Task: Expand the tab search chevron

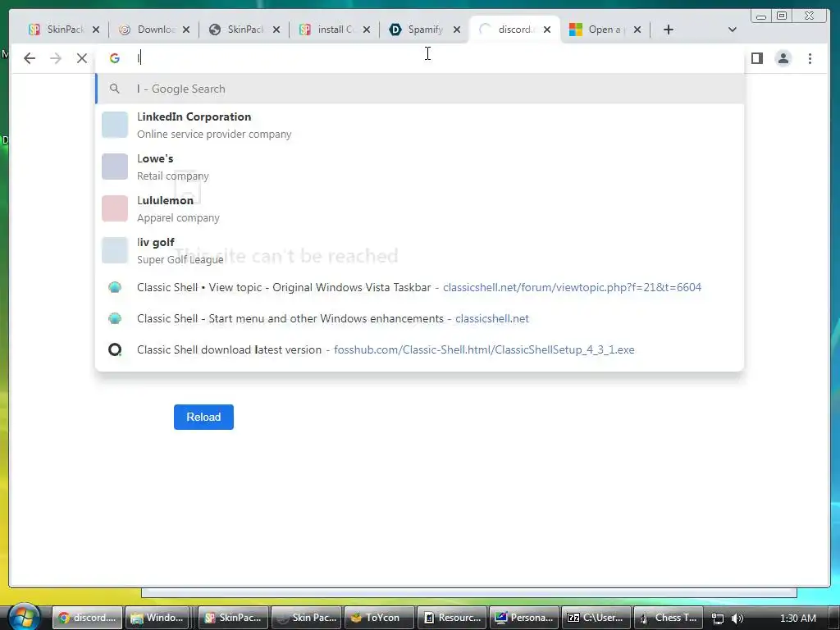Action: click(733, 30)
